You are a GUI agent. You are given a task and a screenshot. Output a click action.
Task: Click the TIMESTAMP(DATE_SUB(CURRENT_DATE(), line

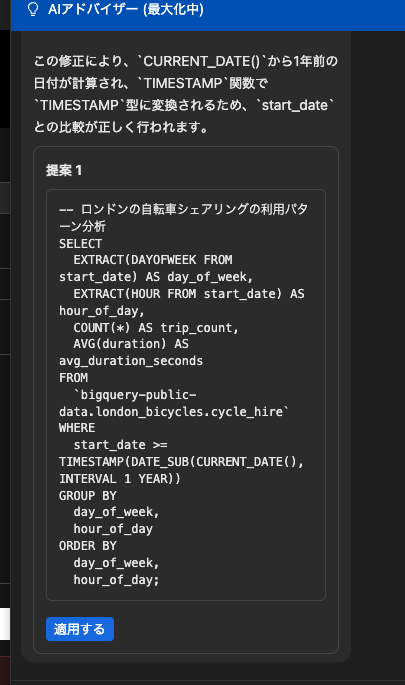pos(181,462)
